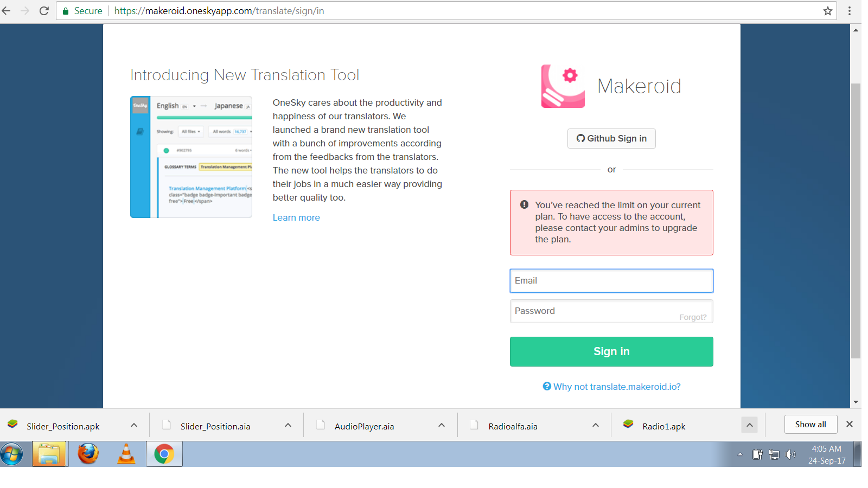868x488 pixels.
Task: Show hidden system tray icons
Action: (x=740, y=454)
